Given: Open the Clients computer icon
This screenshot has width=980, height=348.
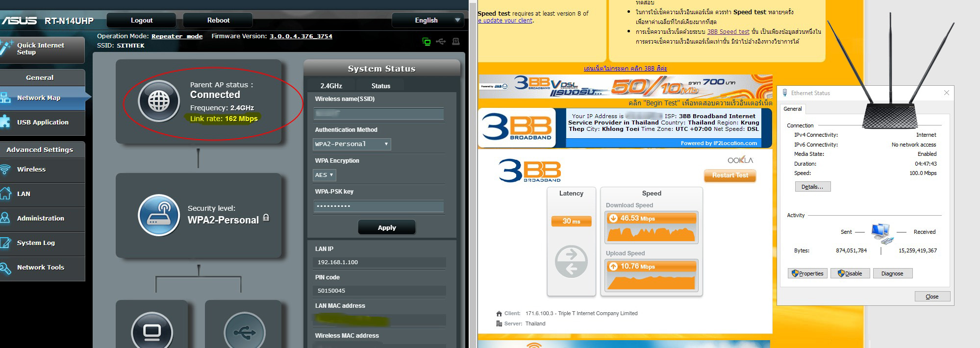Looking at the screenshot, I should [x=152, y=331].
